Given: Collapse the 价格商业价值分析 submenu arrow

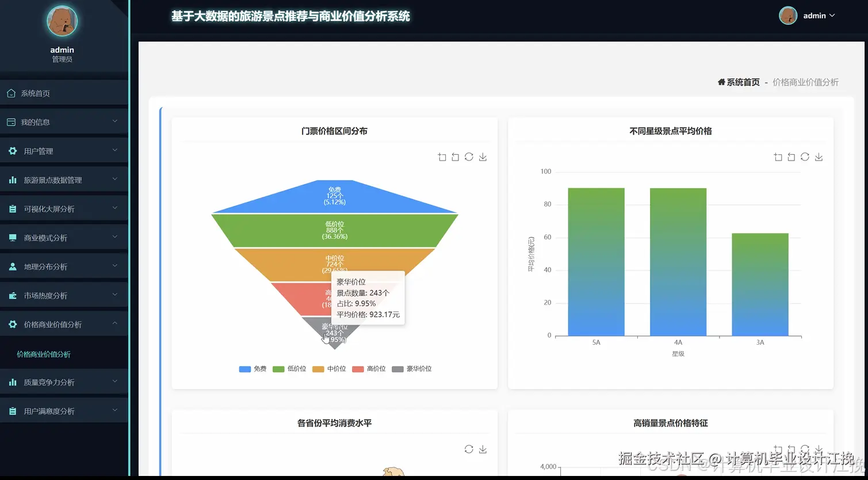Looking at the screenshot, I should (x=114, y=323).
